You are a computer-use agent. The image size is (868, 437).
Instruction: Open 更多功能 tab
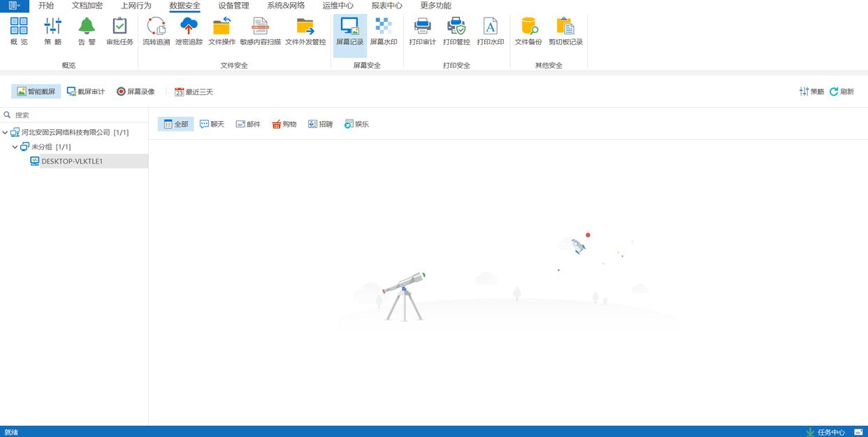click(435, 6)
